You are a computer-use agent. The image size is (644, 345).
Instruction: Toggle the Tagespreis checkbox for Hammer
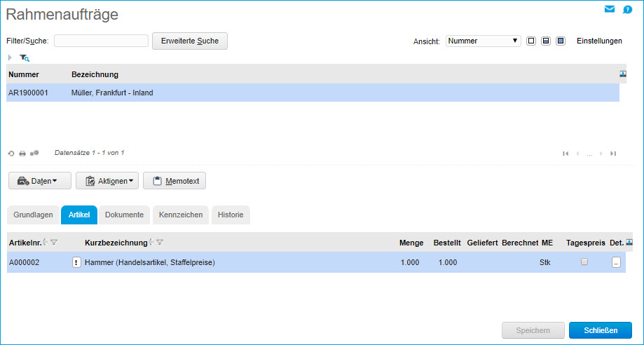click(x=584, y=262)
